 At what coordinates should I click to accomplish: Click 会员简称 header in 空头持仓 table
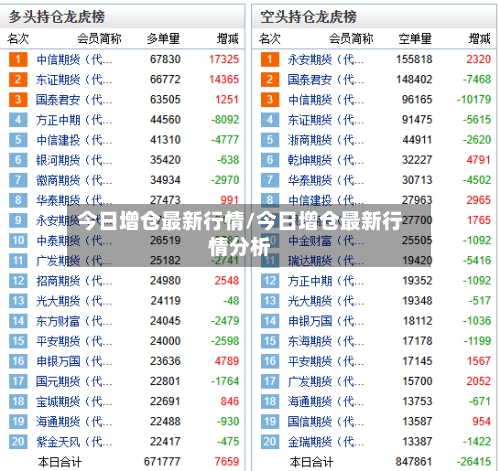351,39
